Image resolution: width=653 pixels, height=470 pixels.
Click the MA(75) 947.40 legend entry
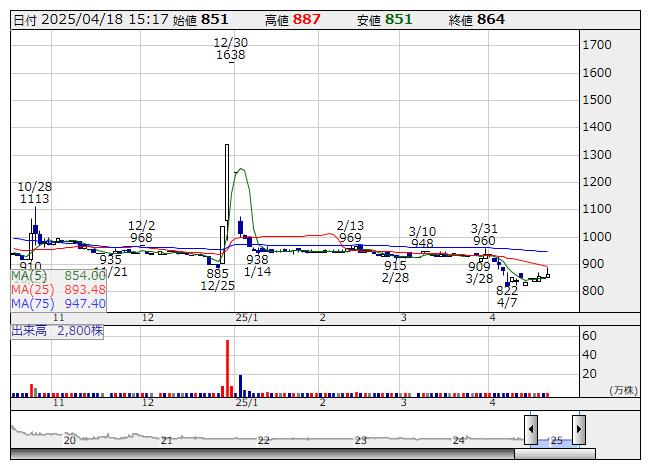[59, 303]
